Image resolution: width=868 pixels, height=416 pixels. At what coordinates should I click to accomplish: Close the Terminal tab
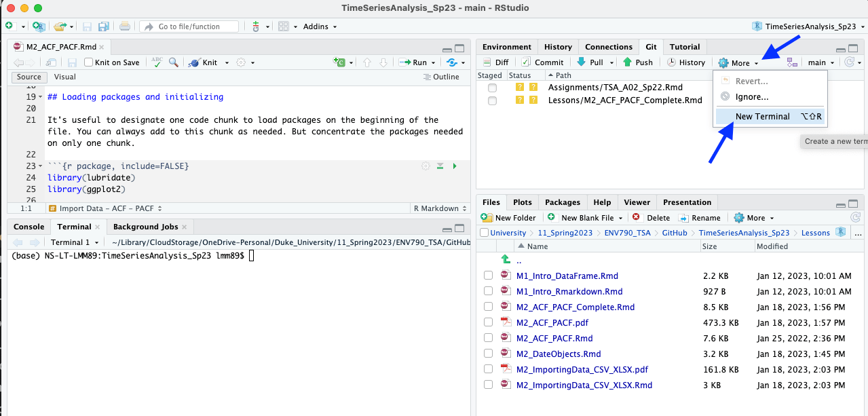click(x=97, y=227)
